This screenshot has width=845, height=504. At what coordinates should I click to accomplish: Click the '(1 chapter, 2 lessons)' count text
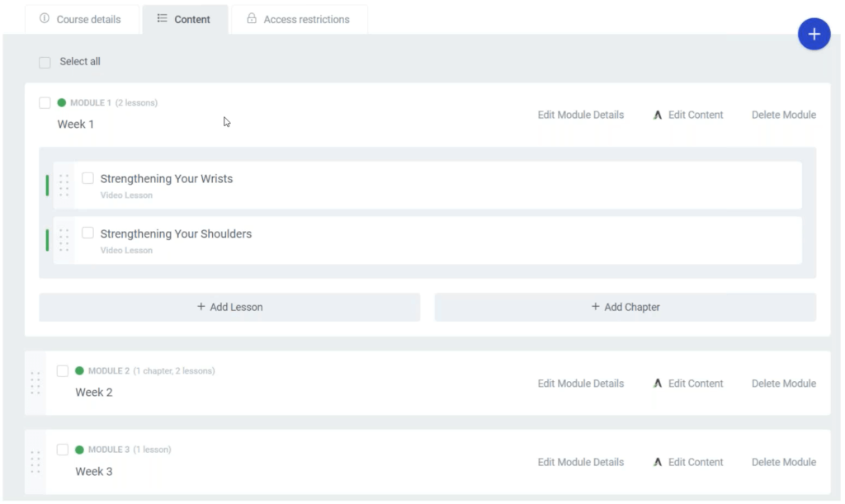(174, 370)
